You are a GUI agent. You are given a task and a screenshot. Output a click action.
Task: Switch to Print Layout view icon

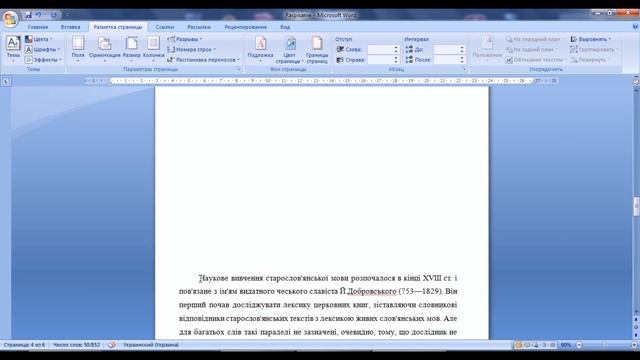pos(518,345)
